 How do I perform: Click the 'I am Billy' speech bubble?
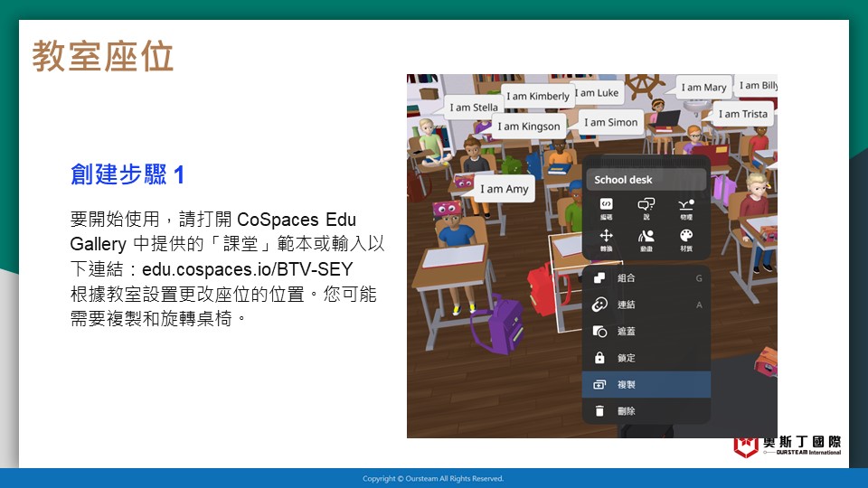(x=757, y=85)
